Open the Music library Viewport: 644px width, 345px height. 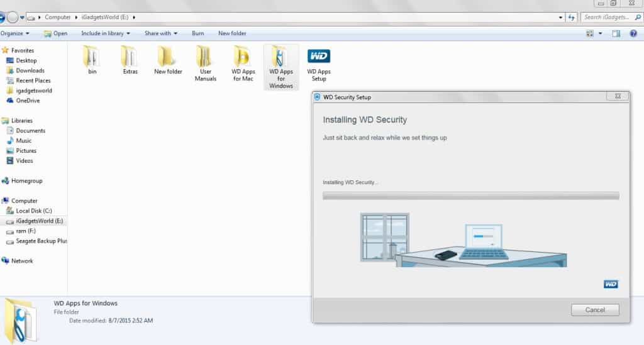tap(23, 141)
